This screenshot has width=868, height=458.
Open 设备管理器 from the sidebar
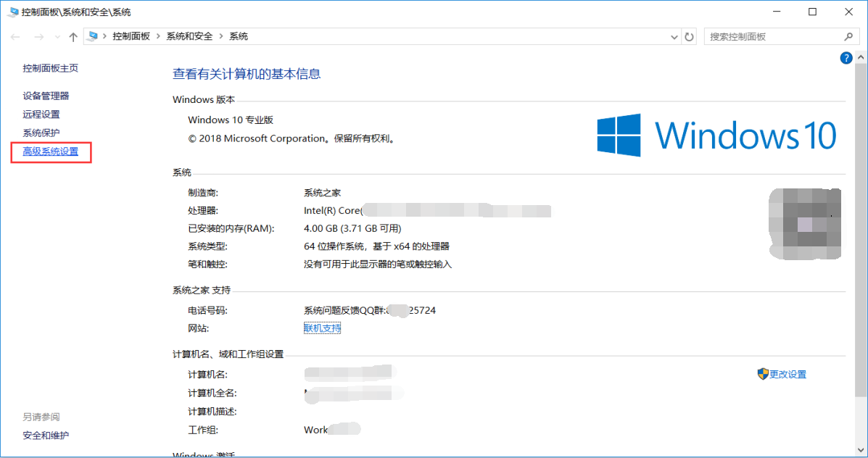coord(46,96)
